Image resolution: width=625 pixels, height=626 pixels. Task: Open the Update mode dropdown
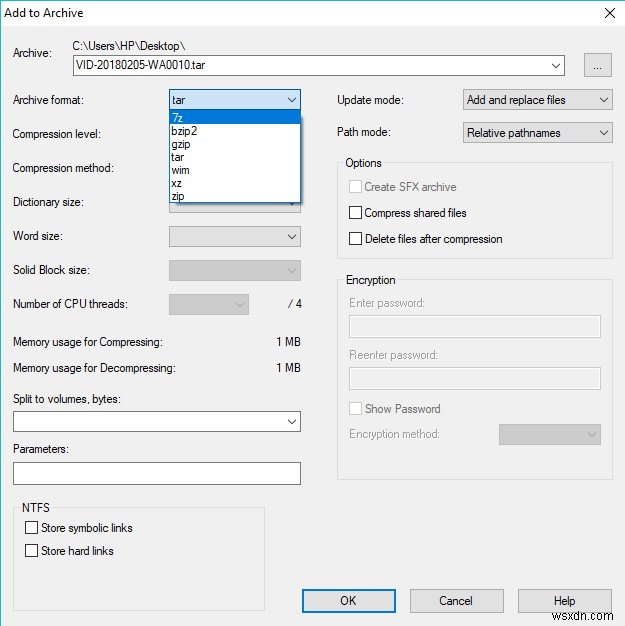click(x=538, y=100)
